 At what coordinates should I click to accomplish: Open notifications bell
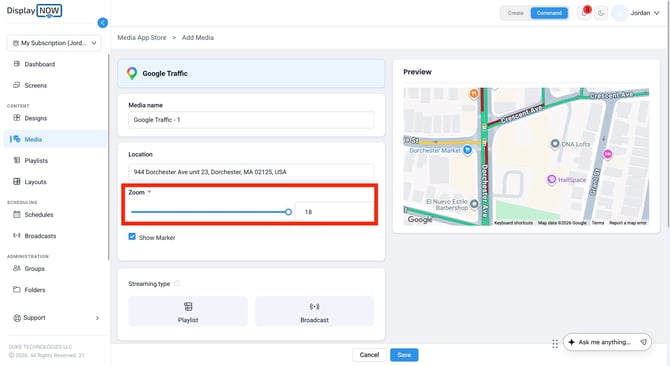(584, 13)
